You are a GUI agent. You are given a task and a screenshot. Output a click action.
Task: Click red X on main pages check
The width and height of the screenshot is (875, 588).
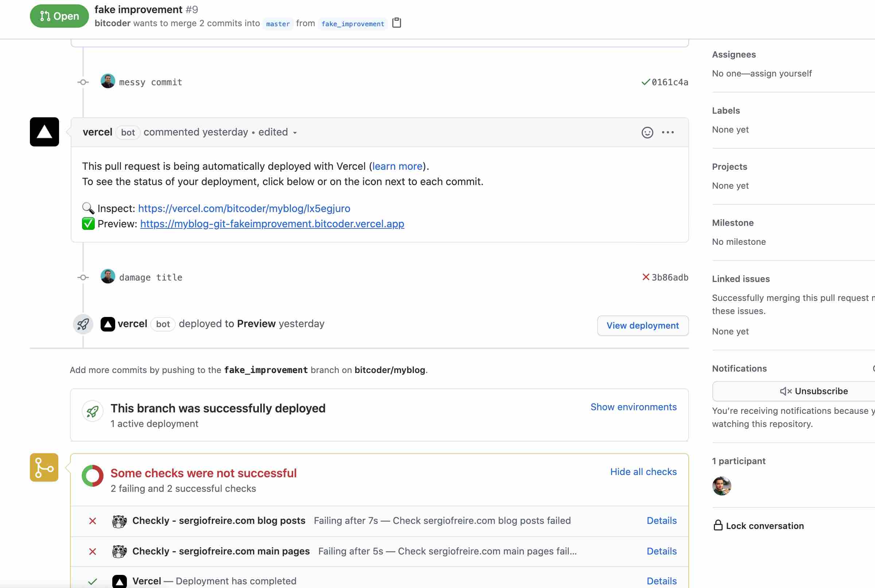point(92,552)
